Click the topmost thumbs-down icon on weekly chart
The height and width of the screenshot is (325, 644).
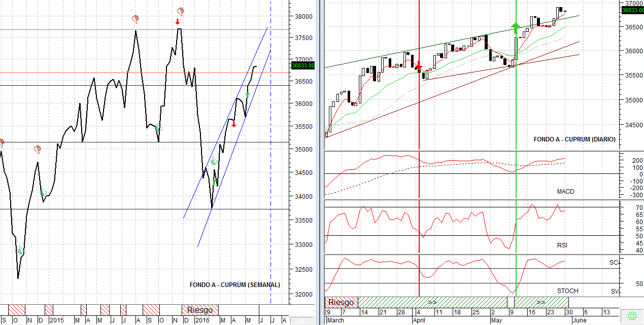point(180,11)
